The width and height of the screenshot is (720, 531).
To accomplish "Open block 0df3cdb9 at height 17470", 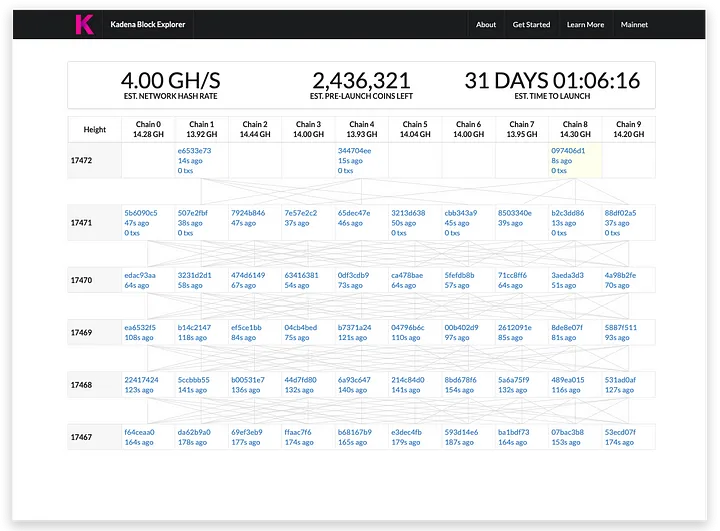I will (x=354, y=275).
